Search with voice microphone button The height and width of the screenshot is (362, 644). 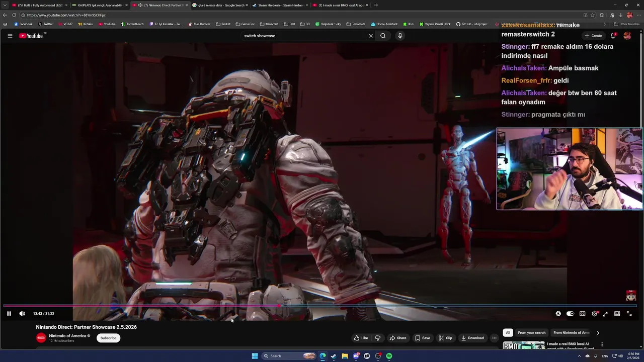tap(400, 36)
